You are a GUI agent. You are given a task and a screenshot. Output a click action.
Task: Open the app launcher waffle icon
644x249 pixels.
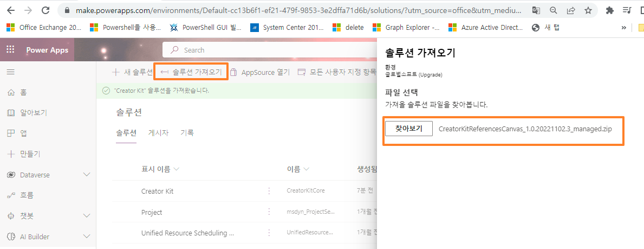[11, 50]
